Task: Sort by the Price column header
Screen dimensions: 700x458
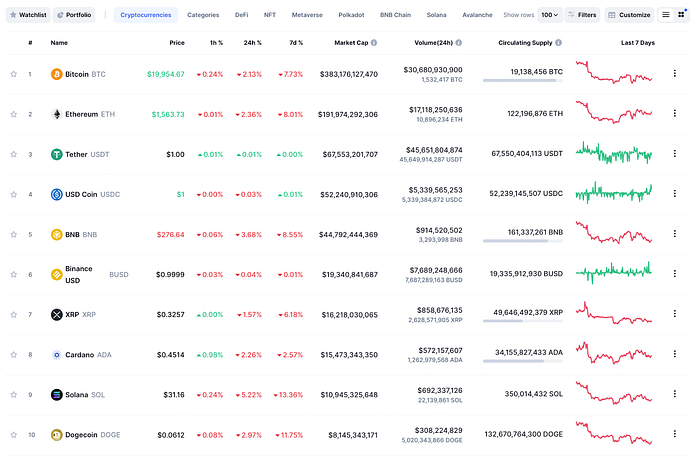Action: coord(177,43)
